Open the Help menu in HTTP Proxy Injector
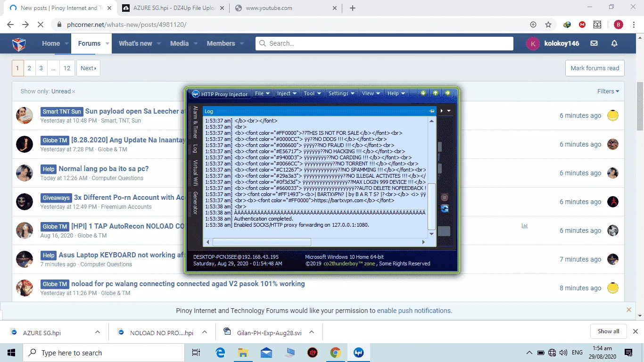644x362 pixels. pyautogui.click(x=396, y=93)
